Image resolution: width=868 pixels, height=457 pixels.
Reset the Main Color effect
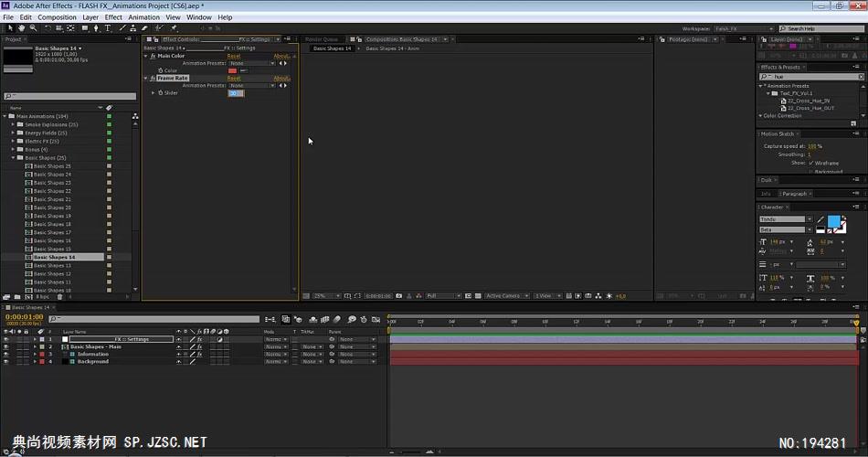234,56
